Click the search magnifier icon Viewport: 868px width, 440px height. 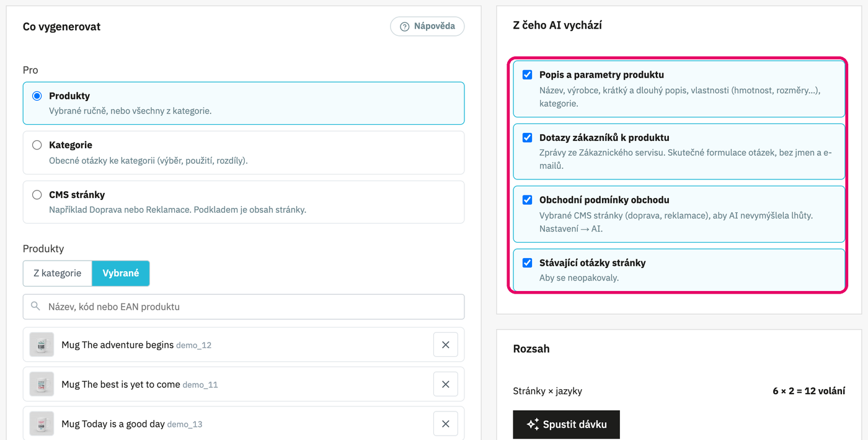(36, 307)
